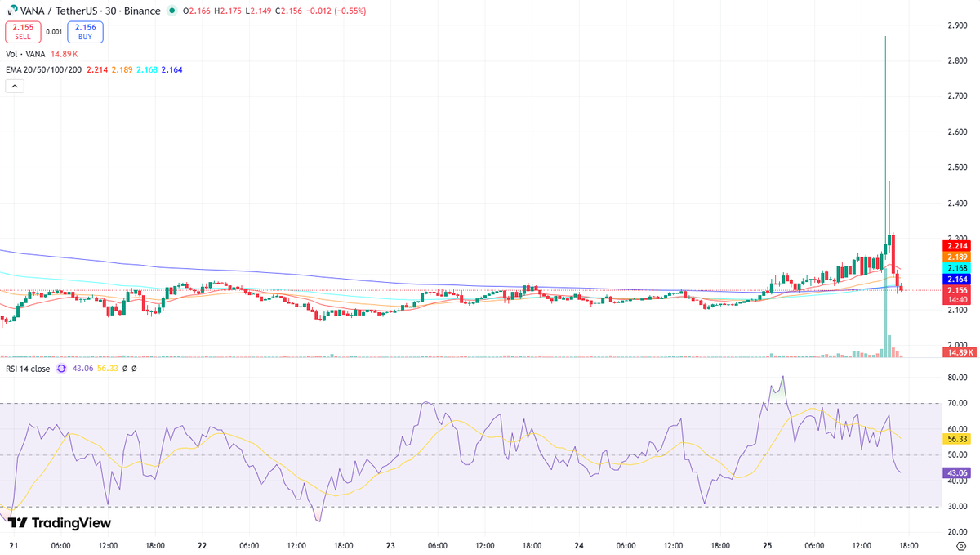Viewport: 980px width, 555px height.
Task: Click the green market status dot
Action: coord(169,11)
